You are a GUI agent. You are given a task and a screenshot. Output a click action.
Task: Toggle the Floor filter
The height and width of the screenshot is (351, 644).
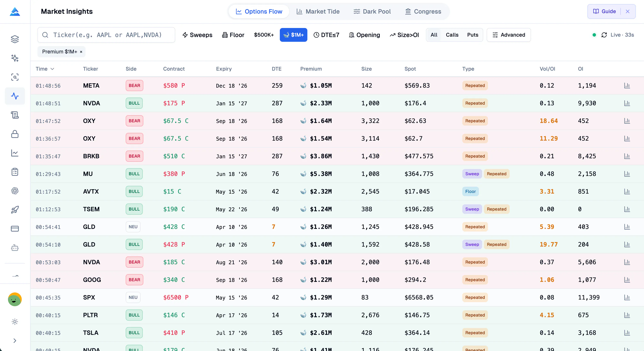[x=233, y=35]
